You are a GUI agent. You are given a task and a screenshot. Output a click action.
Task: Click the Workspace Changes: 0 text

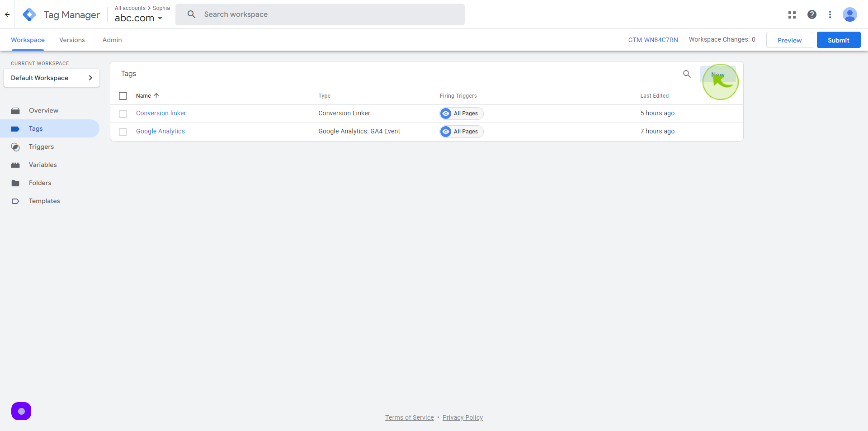[722, 39]
